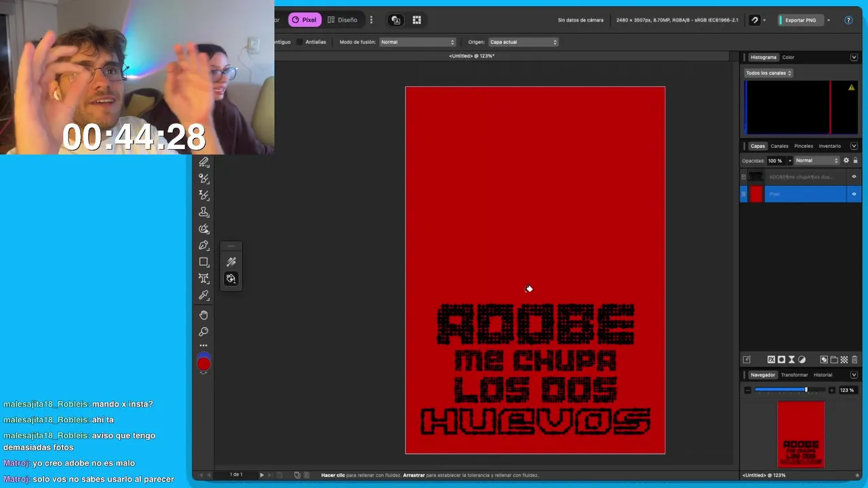Expand Navegador panel options chevron
Viewport: 868px width, 488px height.
tap(854, 375)
